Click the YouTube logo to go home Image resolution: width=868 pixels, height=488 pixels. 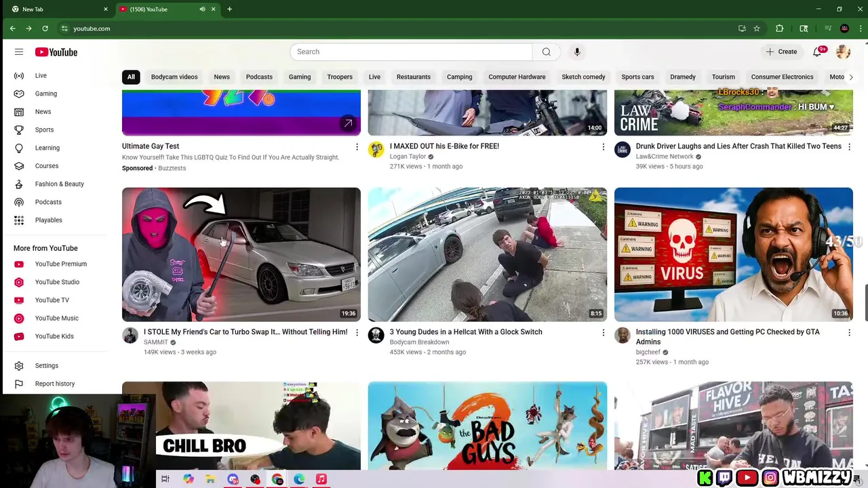(x=56, y=52)
